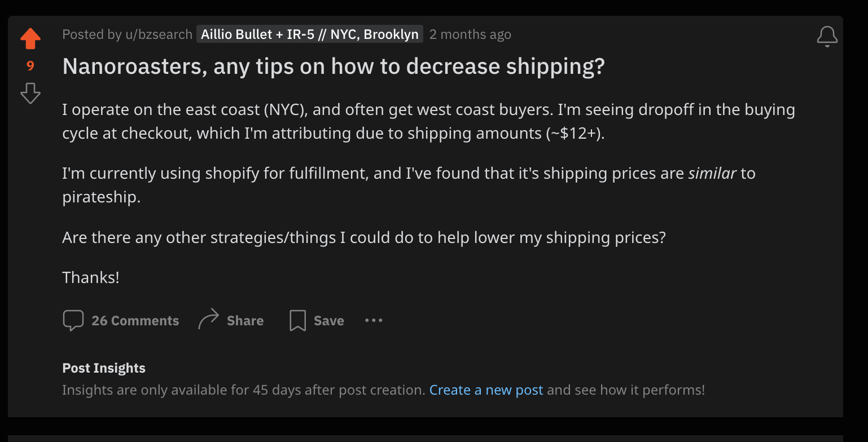Save the post using the bookmark icon
The width and height of the screenshot is (868, 442).
pyautogui.click(x=297, y=320)
